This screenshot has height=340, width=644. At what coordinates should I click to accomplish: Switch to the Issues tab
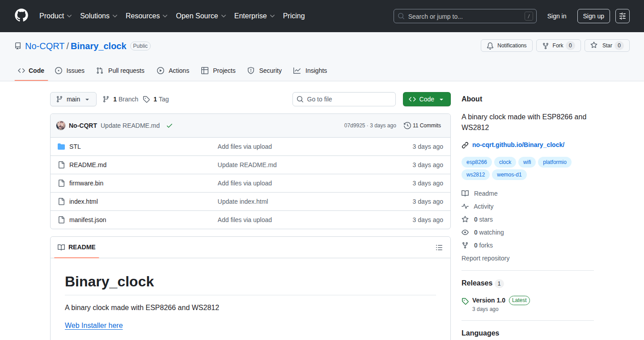click(70, 71)
